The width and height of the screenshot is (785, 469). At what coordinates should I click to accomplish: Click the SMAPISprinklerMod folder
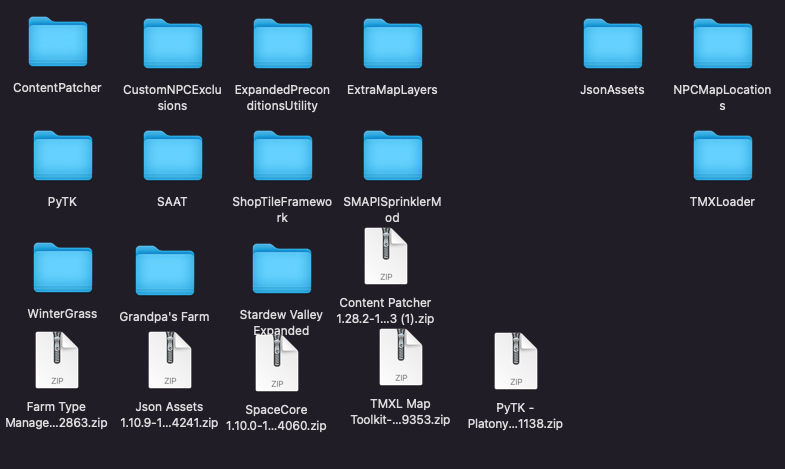392,156
